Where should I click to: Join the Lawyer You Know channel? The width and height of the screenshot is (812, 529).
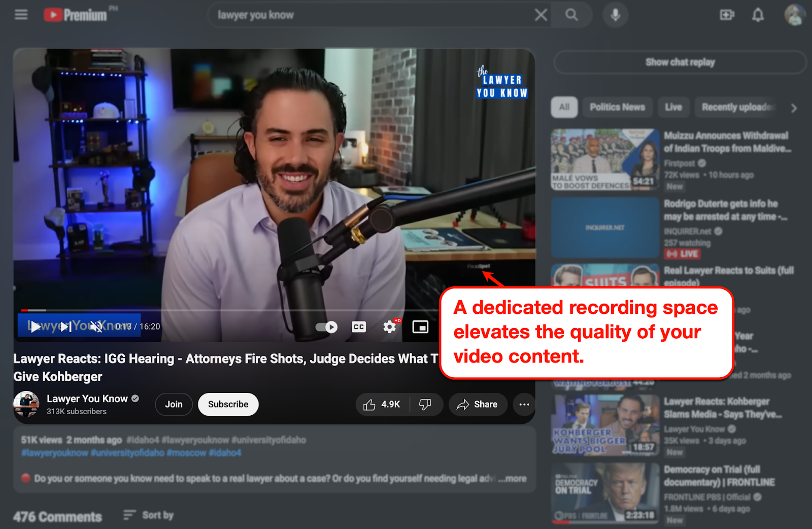(174, 404)
